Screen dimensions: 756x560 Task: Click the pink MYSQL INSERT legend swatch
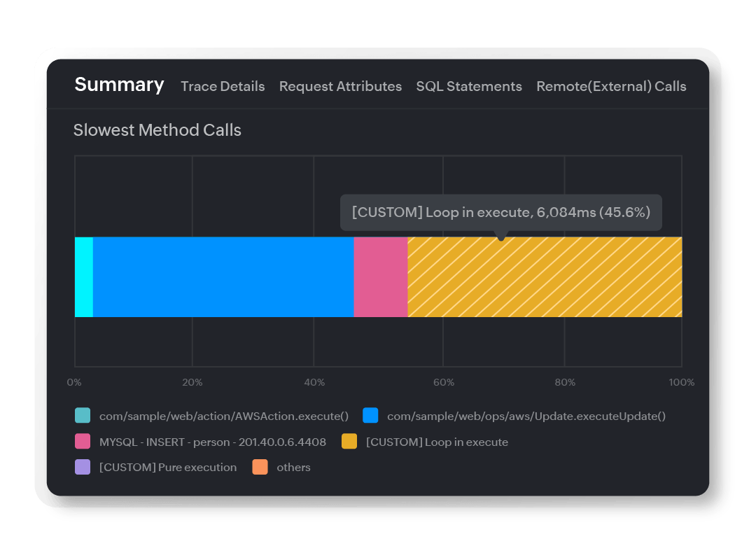coord(83,441)
